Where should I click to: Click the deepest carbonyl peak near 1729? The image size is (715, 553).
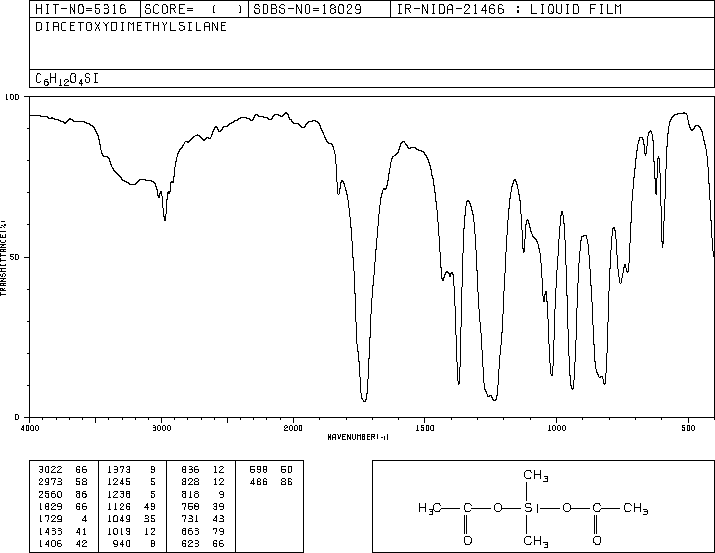point(364,400)
